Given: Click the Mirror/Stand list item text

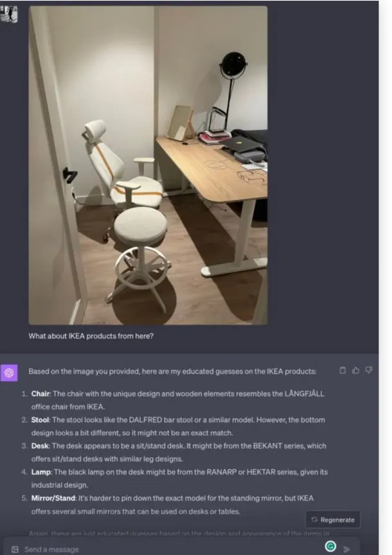Looking at the screenshot, I should point(172,505).
